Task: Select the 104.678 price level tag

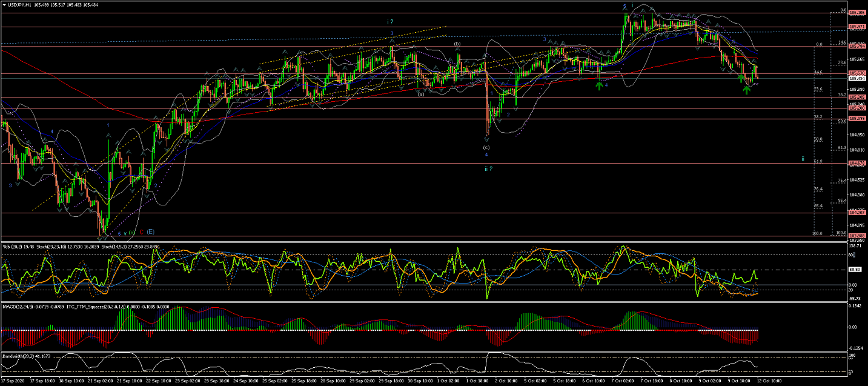Action: tap(856, 163)
